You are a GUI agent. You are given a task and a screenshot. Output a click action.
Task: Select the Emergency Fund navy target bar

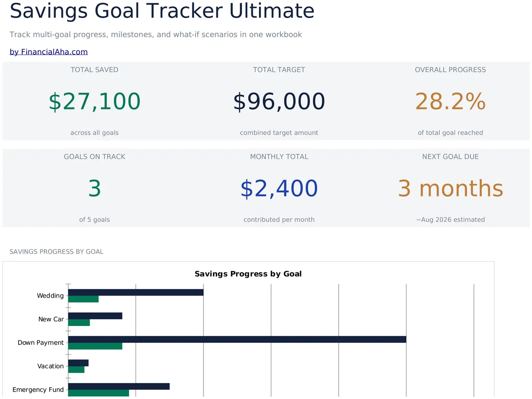pyautogui.click(x=119, y=386)
